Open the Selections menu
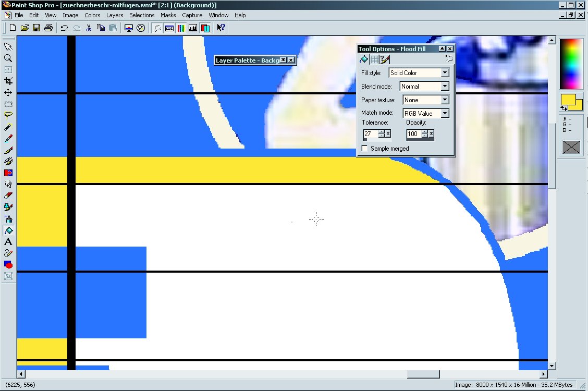The height and width of the screenshot is (391, 588). (142, 15)
